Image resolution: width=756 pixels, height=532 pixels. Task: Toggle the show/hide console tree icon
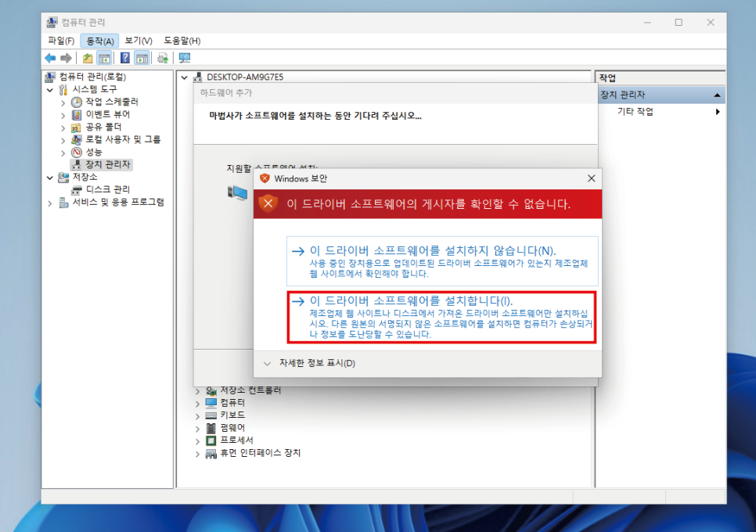click(x=104, y=59)
